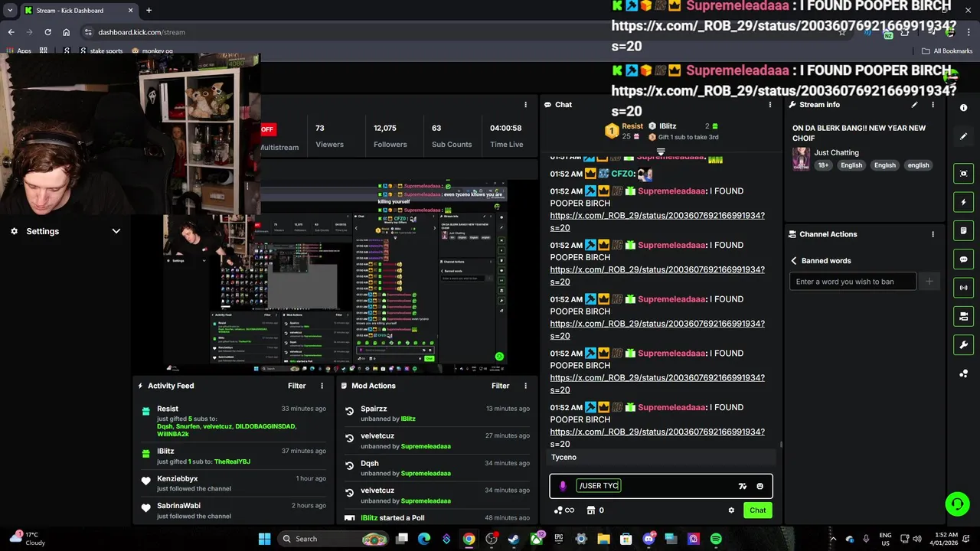
Task: Click the three-dots cluster icon in right sidebar
Action: click(964, 373)
